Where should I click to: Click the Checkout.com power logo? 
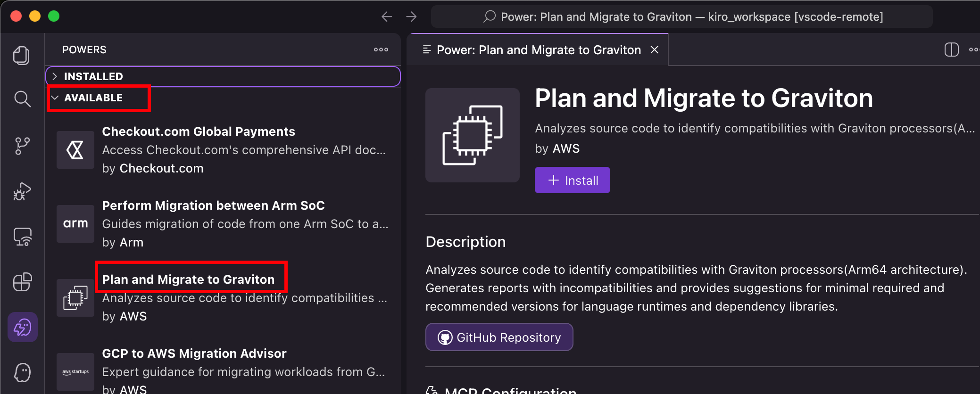pyautogui.click(x=75, y=150)
